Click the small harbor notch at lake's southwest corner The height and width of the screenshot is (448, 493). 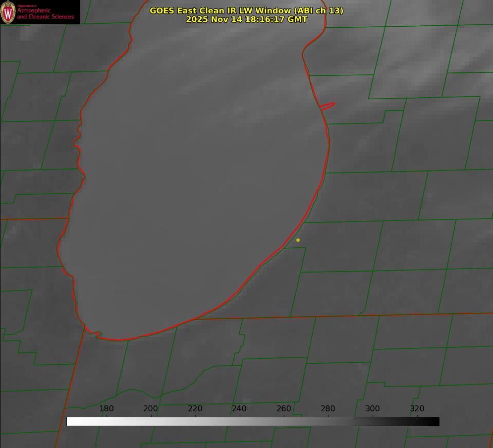click(x=97, y=334)
